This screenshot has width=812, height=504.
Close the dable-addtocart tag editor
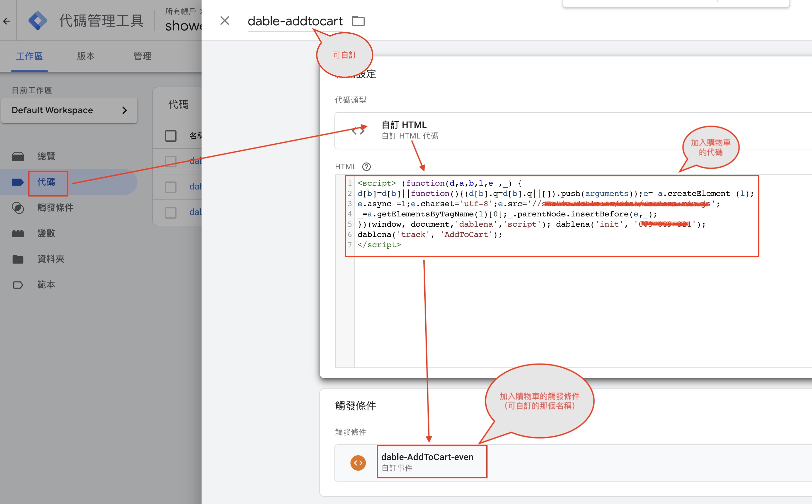[x=225, y=21]
